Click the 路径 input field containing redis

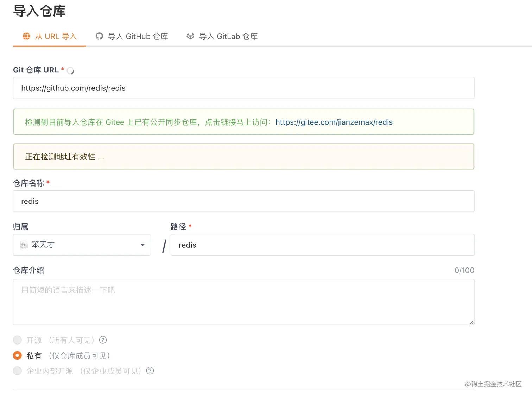(323, 245)
